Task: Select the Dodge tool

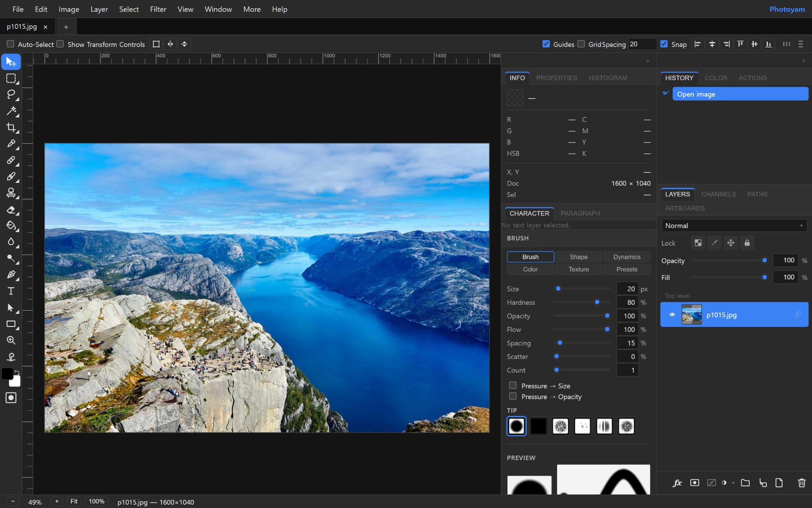Action: pyautogui.click(x=11, y=258)
